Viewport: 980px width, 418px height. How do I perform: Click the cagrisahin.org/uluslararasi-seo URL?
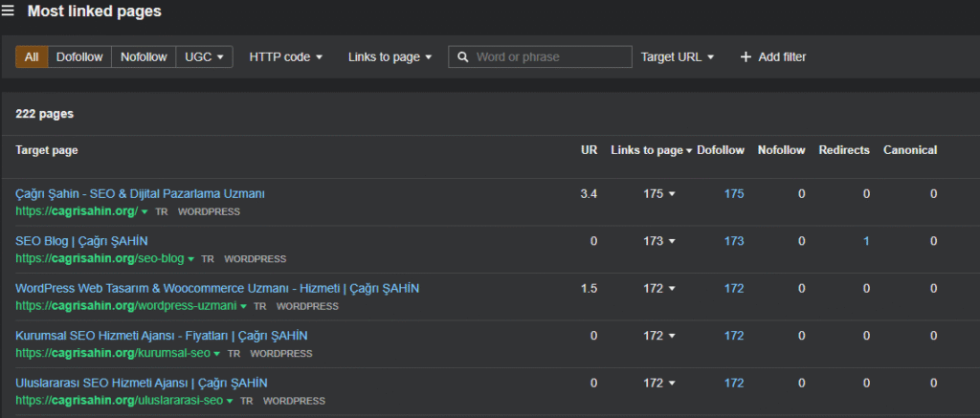pos(120,401)
